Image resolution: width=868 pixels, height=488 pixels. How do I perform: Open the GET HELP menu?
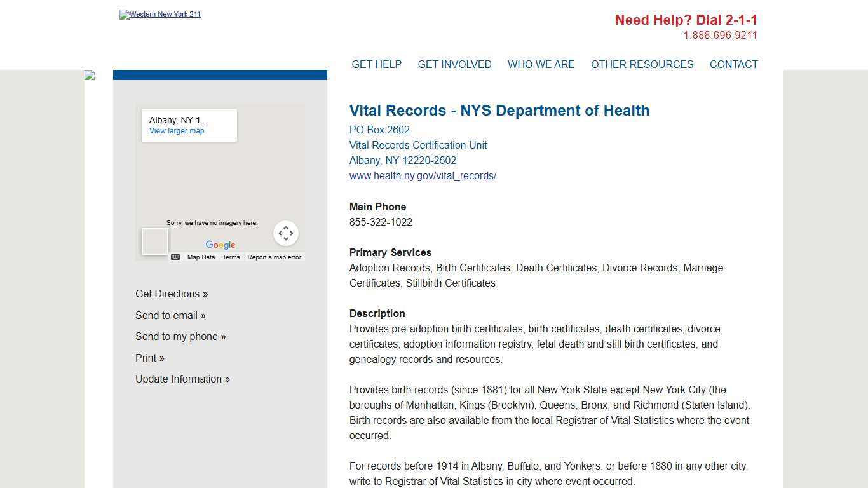pos(376,64)
